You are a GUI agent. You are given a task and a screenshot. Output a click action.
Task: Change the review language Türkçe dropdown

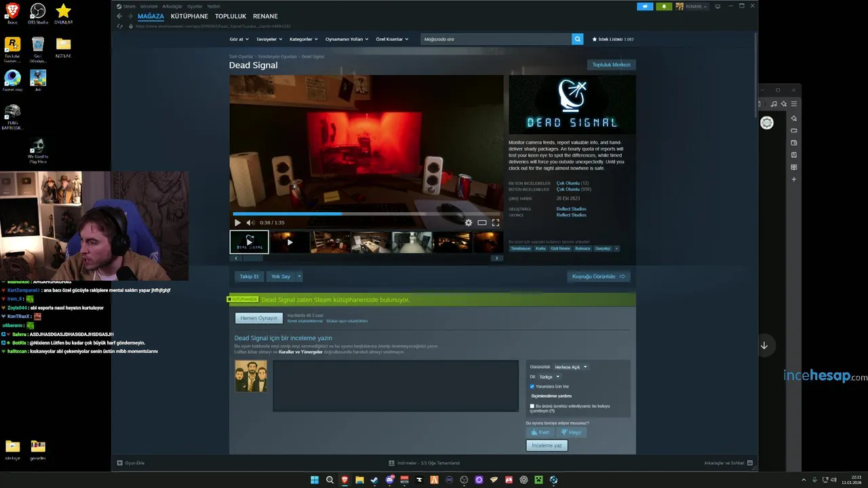549,377
